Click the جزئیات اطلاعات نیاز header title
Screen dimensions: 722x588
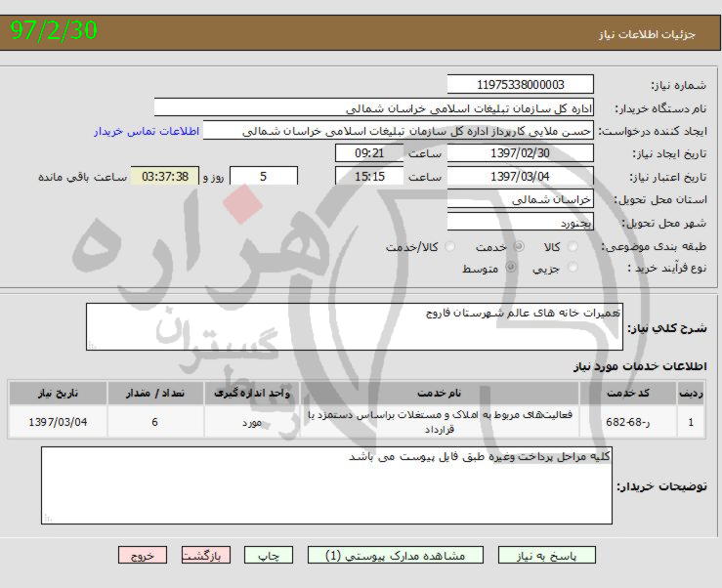click(647, 34)
